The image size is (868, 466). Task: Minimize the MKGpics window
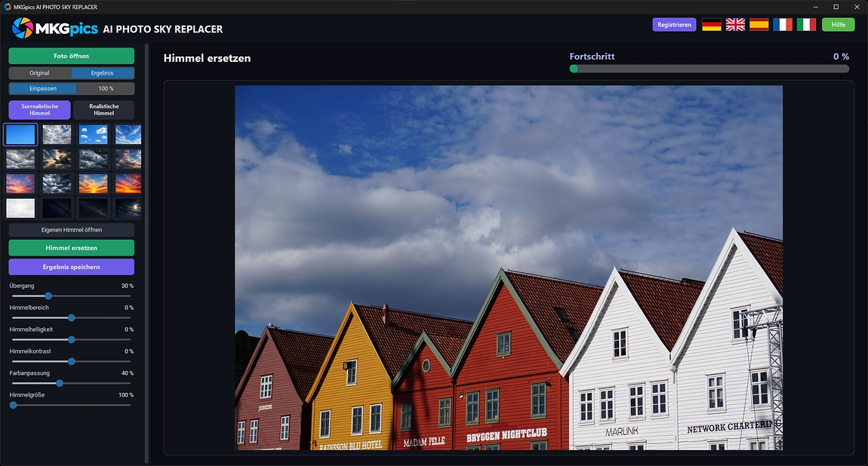(815, 7)
